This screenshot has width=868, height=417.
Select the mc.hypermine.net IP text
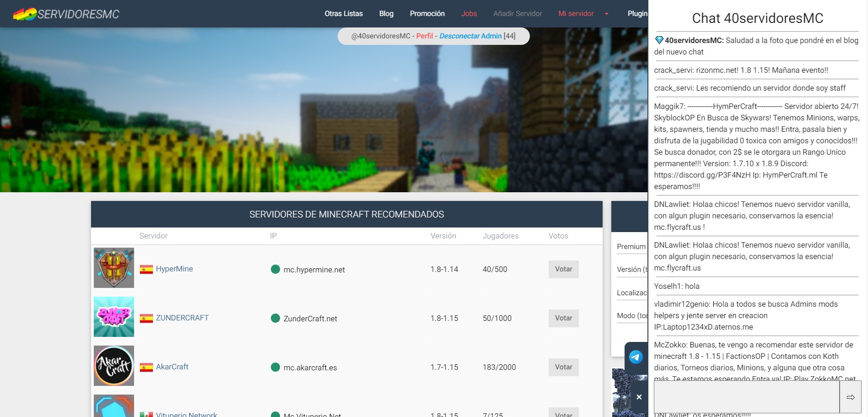[x=314, y=270]
